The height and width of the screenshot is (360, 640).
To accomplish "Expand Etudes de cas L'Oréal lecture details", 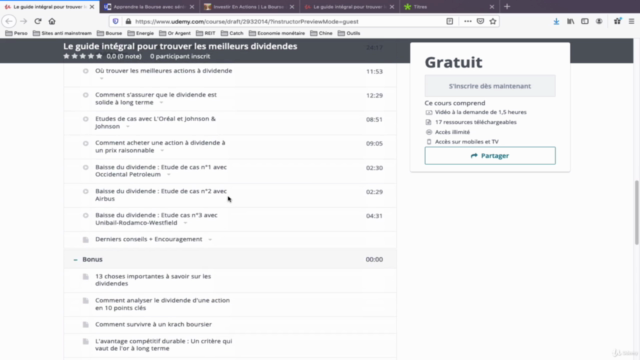I will click(x=128, y=127).
